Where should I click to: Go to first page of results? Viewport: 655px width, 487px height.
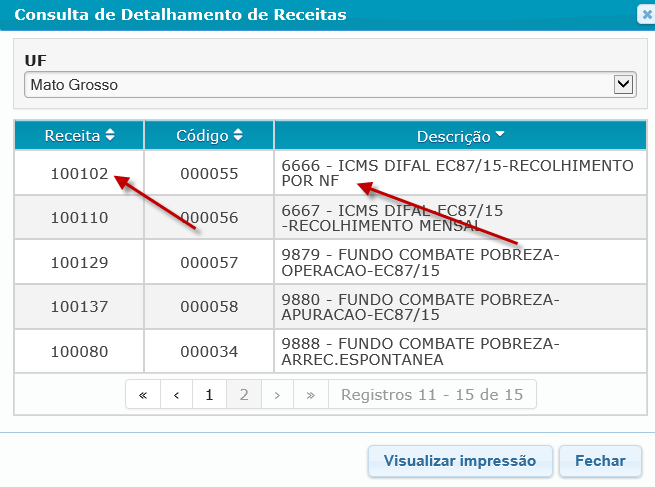tap(142, 394)
